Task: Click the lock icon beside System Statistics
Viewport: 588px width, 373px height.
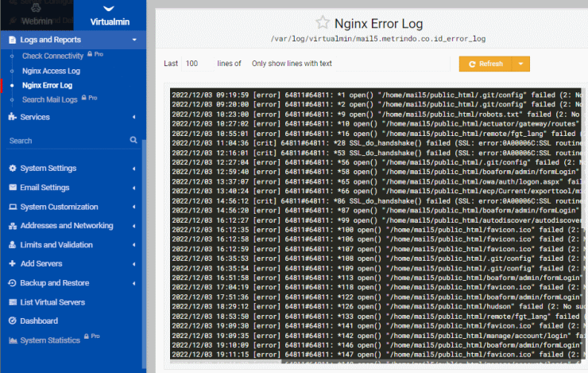Action: [x=87, y=336]
